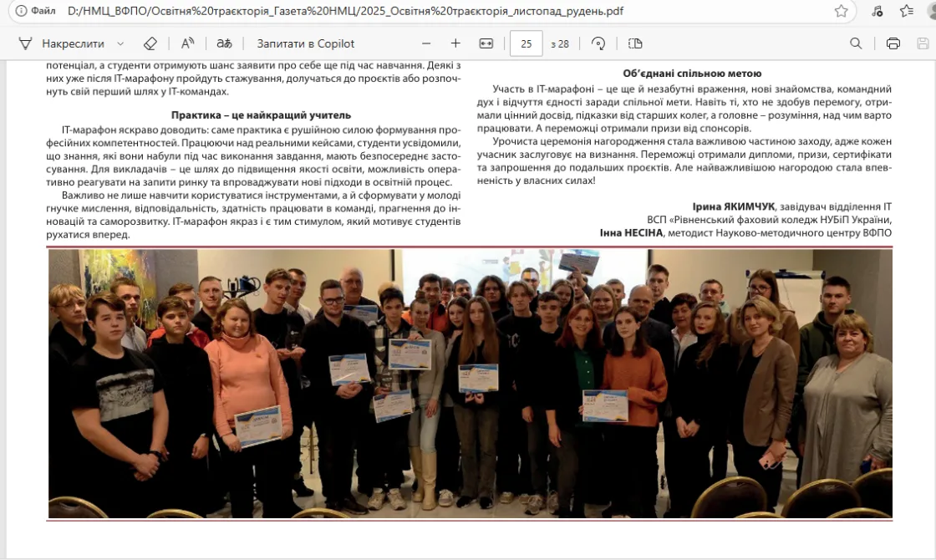936x560 pixels.
Task: Click the page number field showing 25
Action: coord(526,43)
